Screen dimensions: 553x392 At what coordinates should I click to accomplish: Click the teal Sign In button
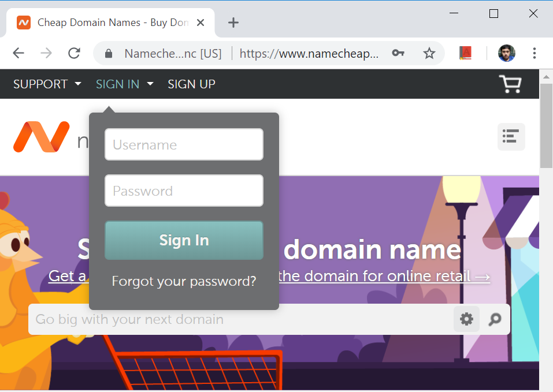point(184,240)
